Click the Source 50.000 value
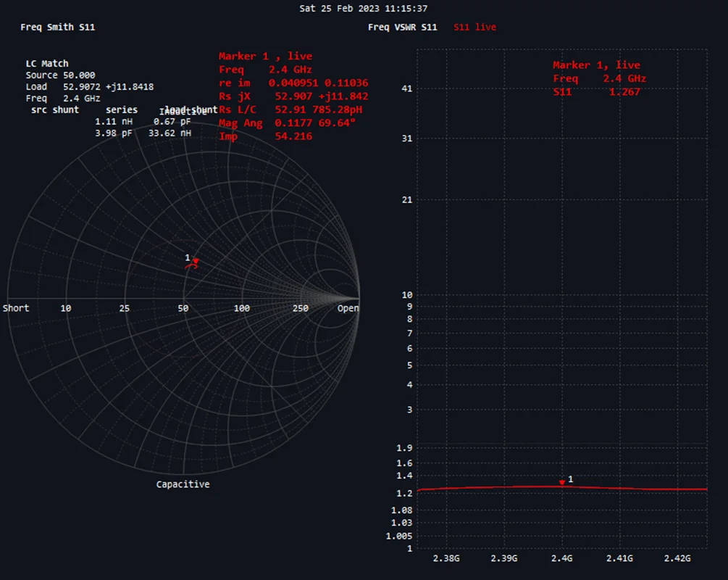Image resolution: width=728 pixels, height=580 pixels. 60,75
